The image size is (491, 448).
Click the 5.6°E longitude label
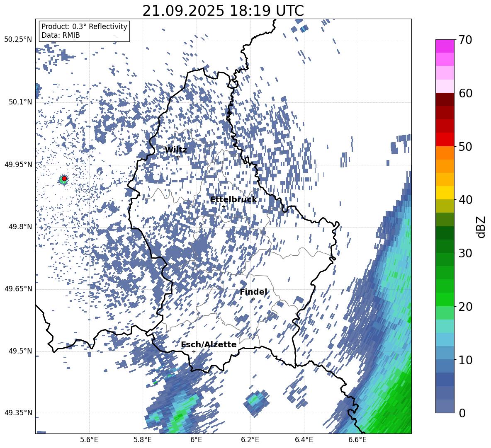[x=89, y=440]
